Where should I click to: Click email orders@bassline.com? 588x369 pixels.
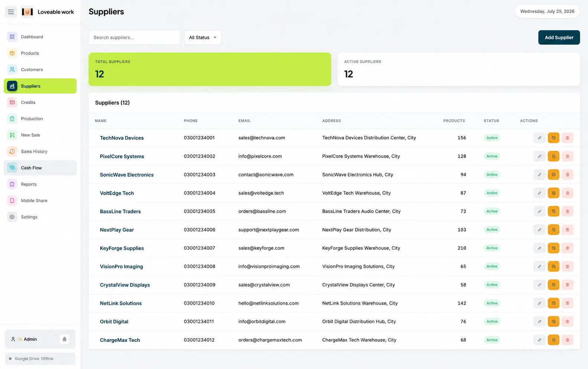(262, 211)
